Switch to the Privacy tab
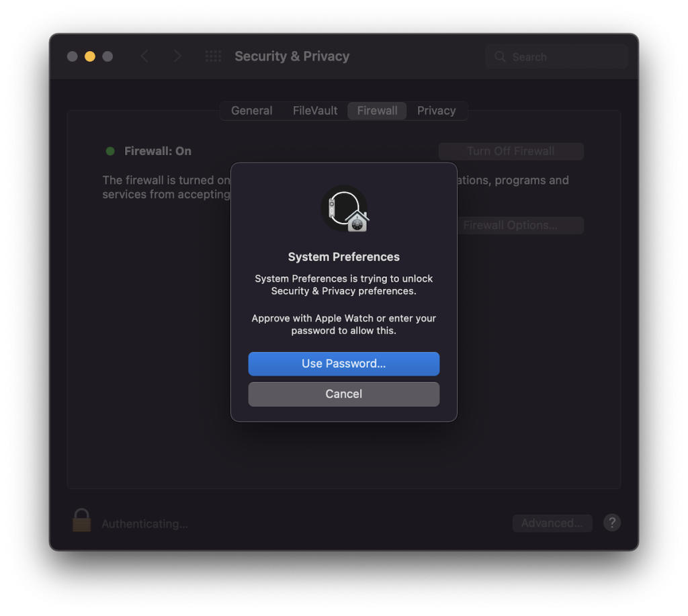The height and width of the screenshot is (616, 688). point(436,111)
